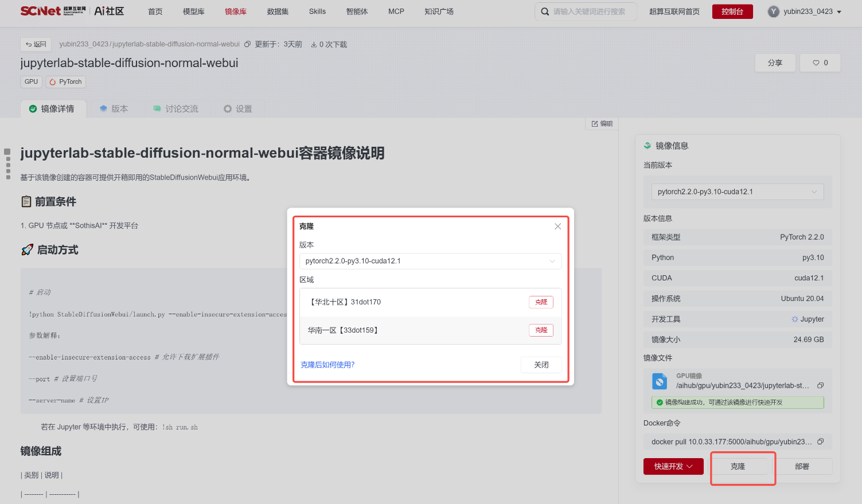Open the 镜像库 nav item
The image size is (862, 504).
tap(236, 11)
